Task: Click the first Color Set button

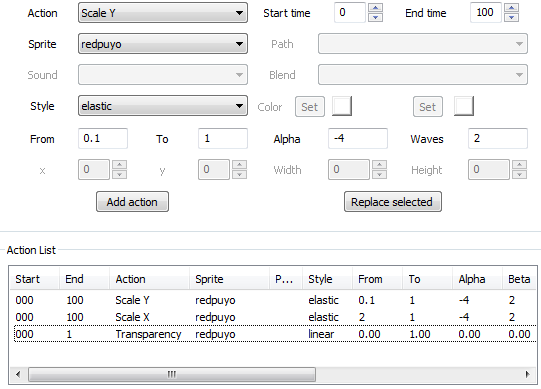Action: point(310,107)
